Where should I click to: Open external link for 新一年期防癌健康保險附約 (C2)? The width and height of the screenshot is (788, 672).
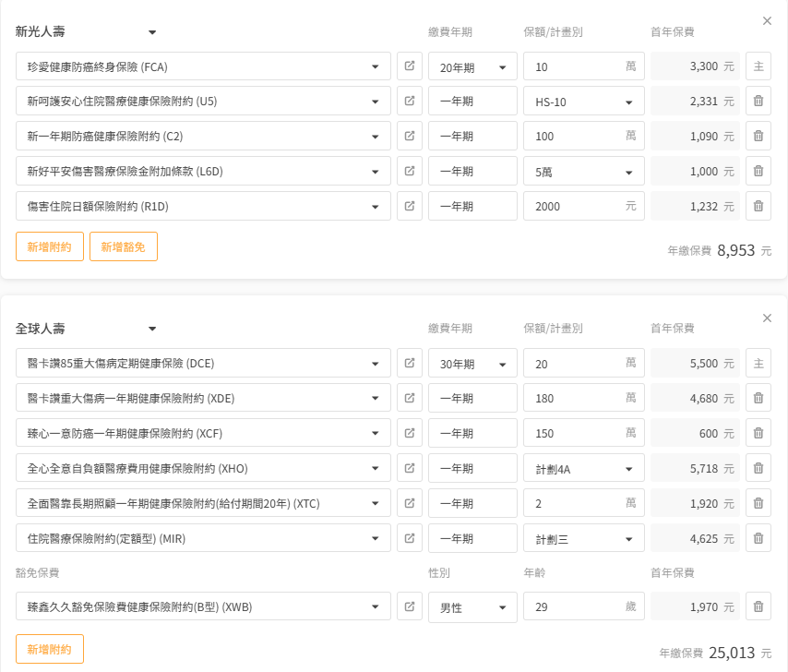point(410,136)
